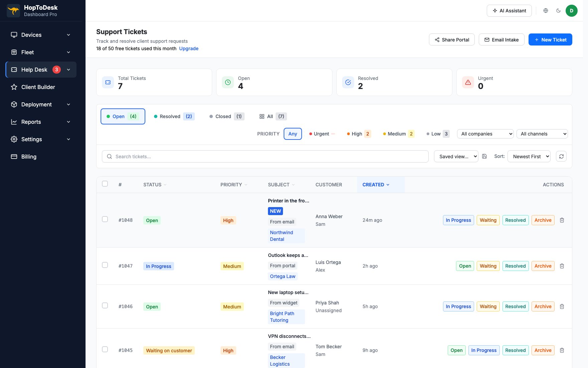588x368 pixels.
Task: Filter by High priority
Action: point(359,134)
